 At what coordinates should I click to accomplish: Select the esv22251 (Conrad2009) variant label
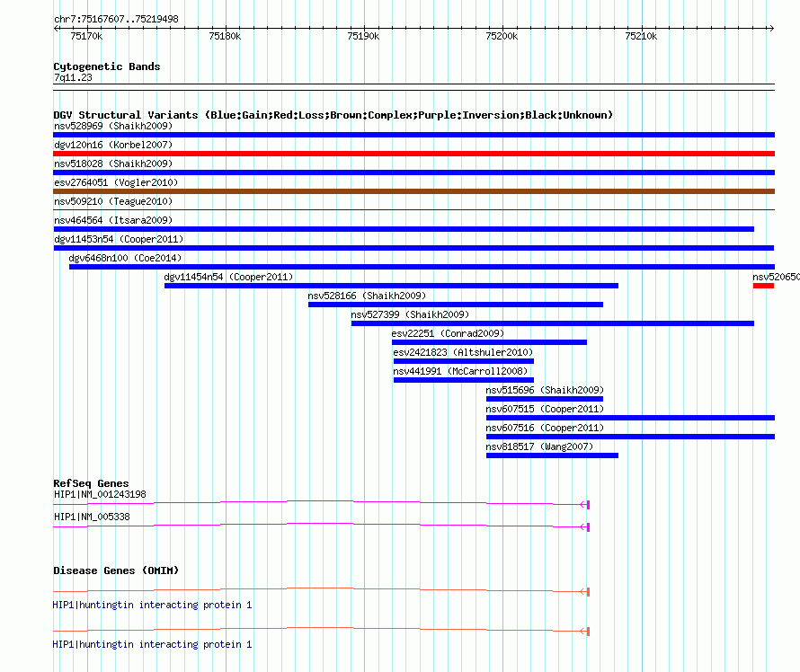pos(448,333)
